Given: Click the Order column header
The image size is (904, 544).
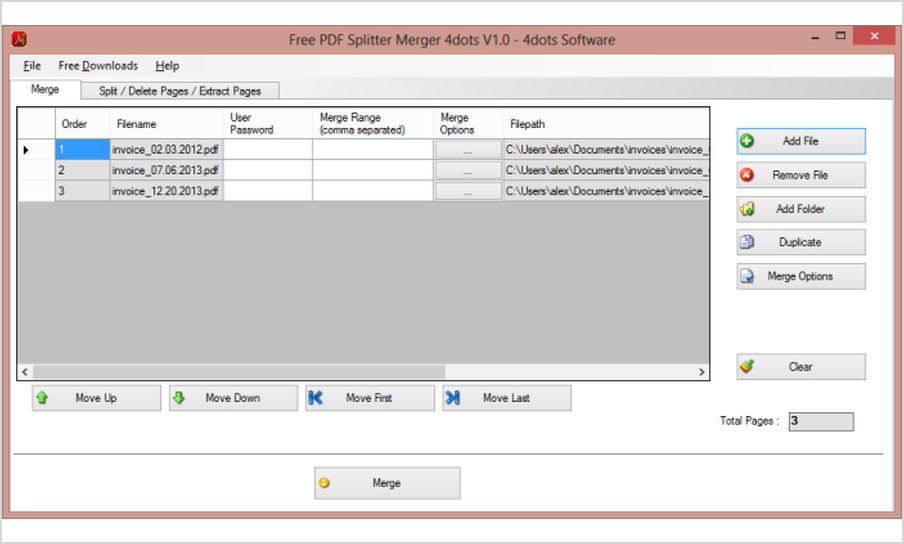Looking at the screenshot, I should click(82, 123).
